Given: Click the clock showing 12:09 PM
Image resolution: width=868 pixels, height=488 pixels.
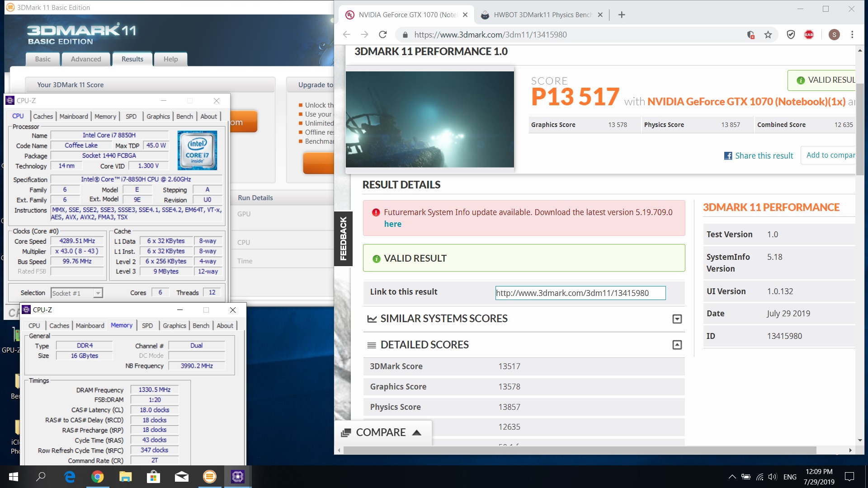Looking at the screenshot, I should click(x=819, y=472).
